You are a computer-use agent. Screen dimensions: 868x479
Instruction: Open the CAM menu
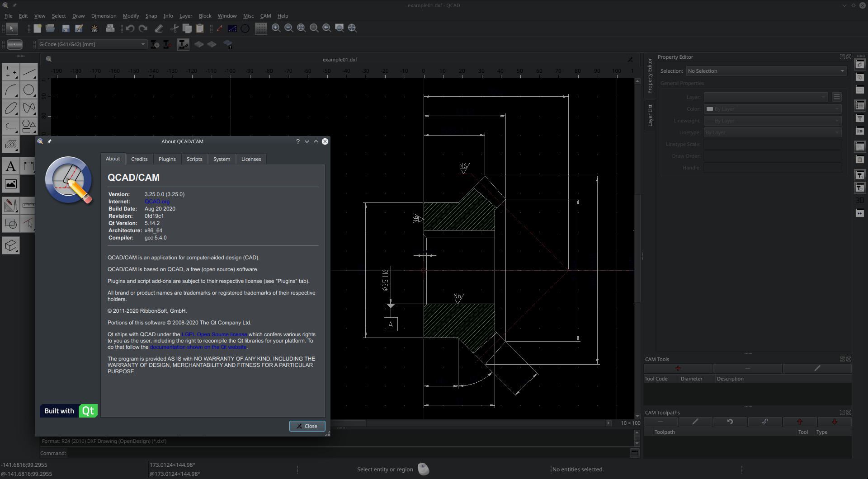265,16
